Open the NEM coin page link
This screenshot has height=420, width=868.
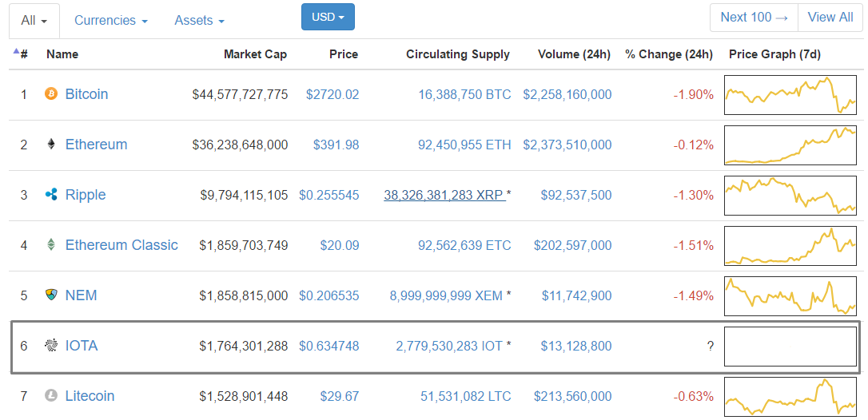(81, 295)
